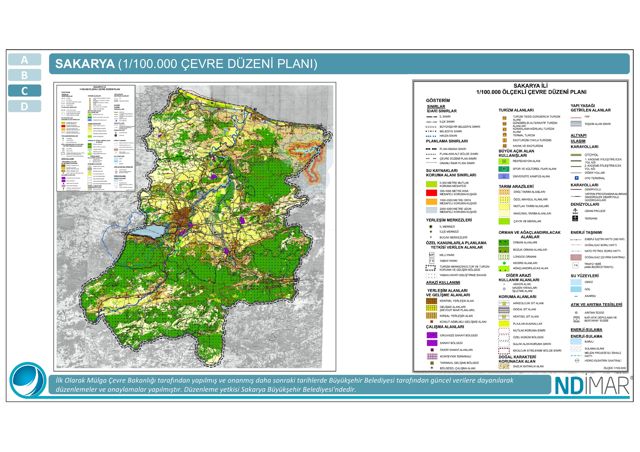This screenshot has height=452, width=640.
Task: Click the legend heading 'SU YÜZEYLERİ'
Action: [x=585, y=276]
